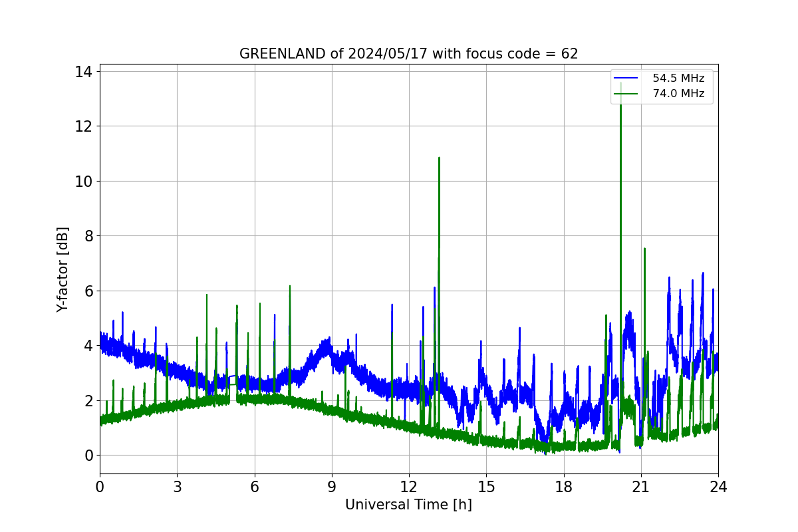Click x-axis tick label 18
Screen dimensions: 798x532
[x=563, y=487]
